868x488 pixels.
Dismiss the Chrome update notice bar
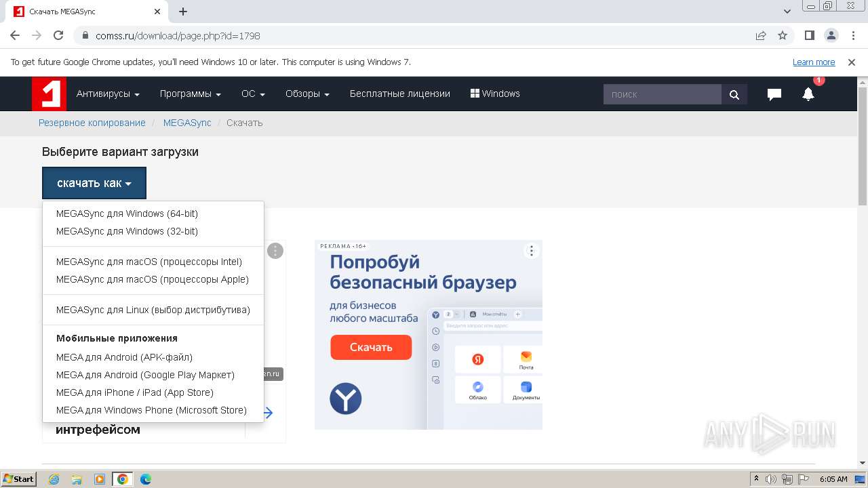(x=852, y=62)
